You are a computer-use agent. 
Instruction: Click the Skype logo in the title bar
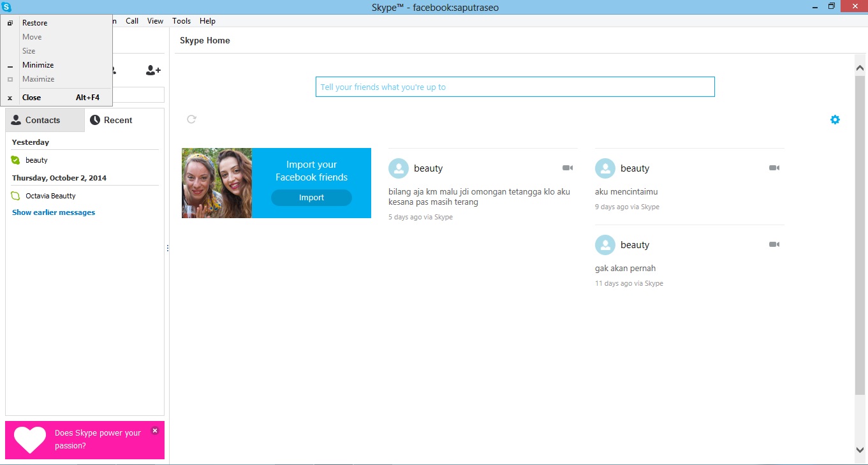7,7
